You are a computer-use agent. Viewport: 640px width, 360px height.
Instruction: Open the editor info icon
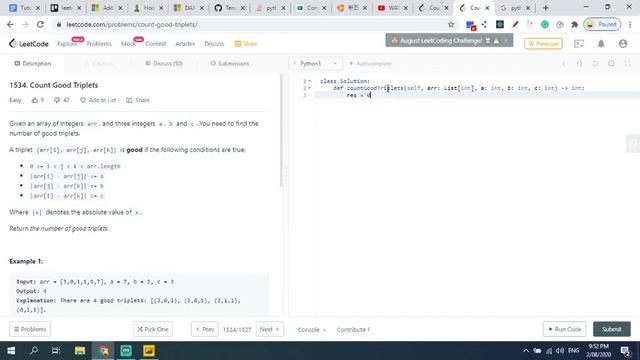564,64
